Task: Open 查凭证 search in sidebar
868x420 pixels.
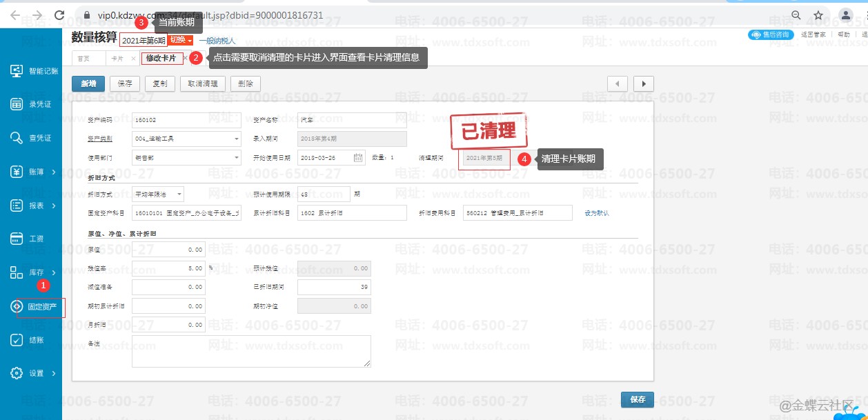Action: tap(17, 138)
